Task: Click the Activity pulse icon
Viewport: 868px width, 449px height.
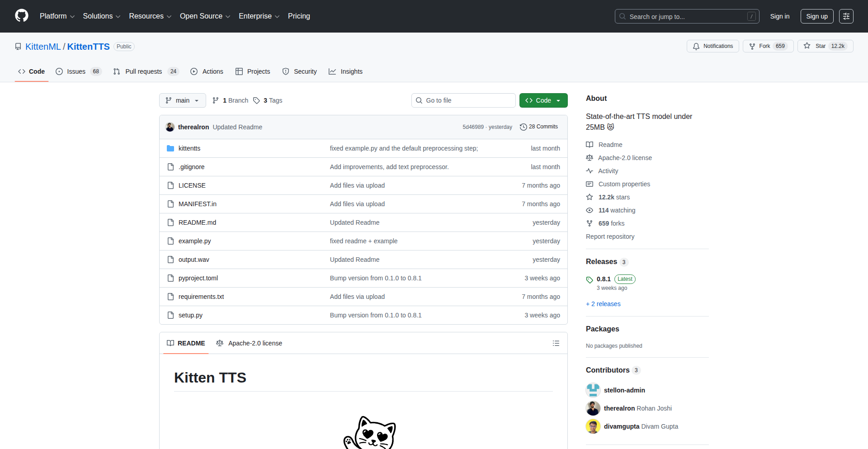Action: click(590, 171)
